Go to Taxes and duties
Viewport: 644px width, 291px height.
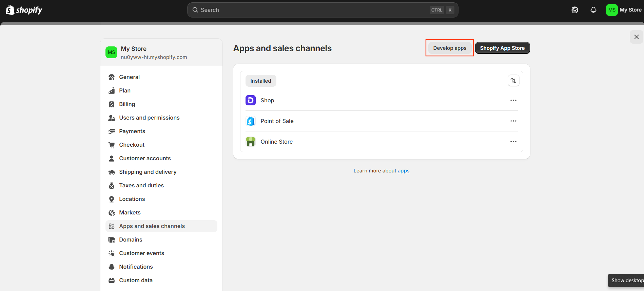coord(161,186)
